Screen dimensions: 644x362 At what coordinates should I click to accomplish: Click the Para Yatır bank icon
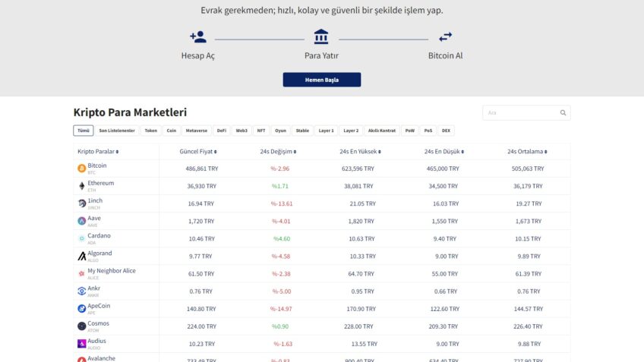321,36
